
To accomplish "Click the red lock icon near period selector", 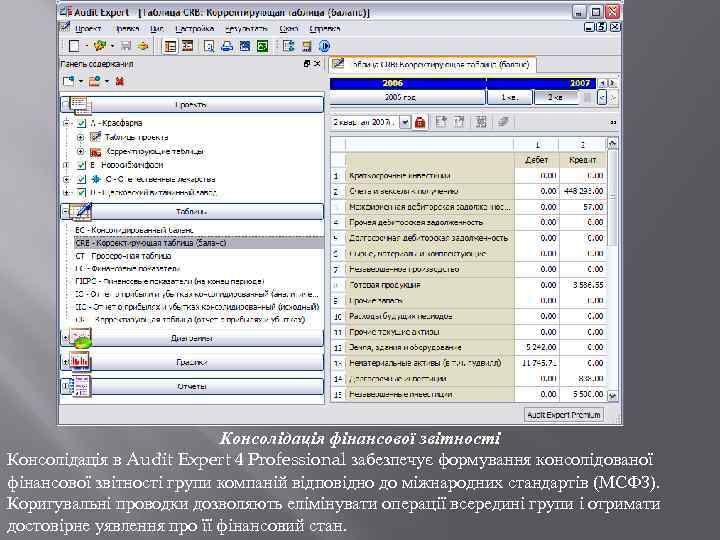I will coord(420,122).
